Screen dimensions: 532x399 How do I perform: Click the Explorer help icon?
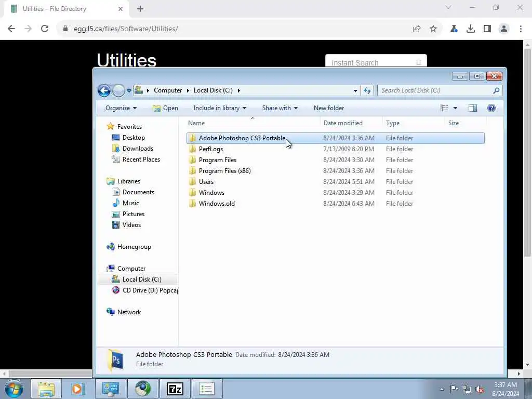point(491,108)
